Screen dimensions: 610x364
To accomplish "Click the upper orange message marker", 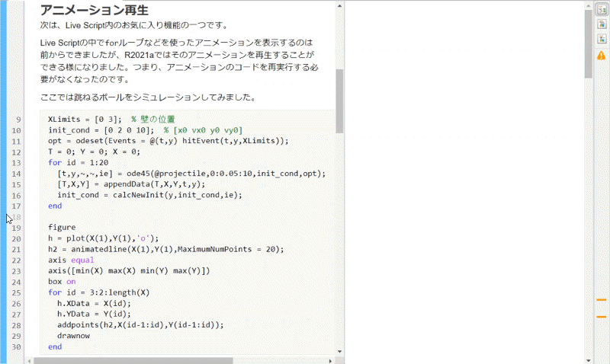I will point(601,301).
